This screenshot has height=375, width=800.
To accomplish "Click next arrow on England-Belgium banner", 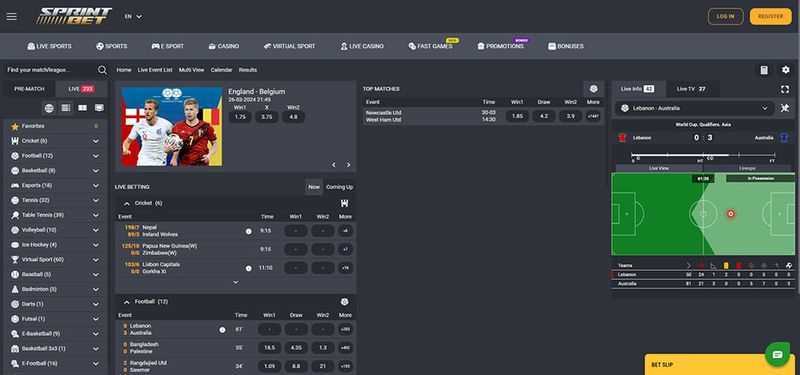I will point(348,165).
